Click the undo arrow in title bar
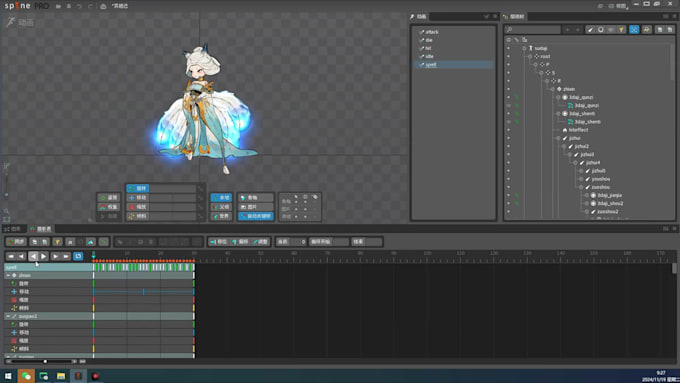The image size is (680, 383). [x=79, y=6]
